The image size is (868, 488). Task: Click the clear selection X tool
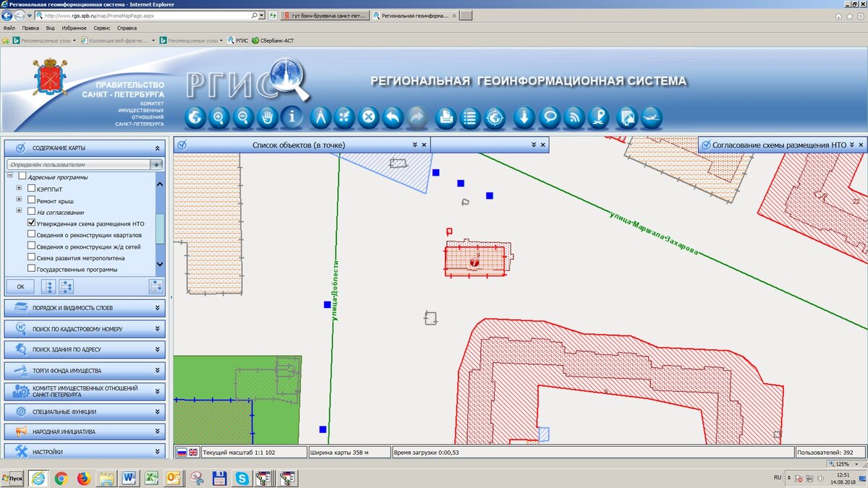(x=369, y=116)
